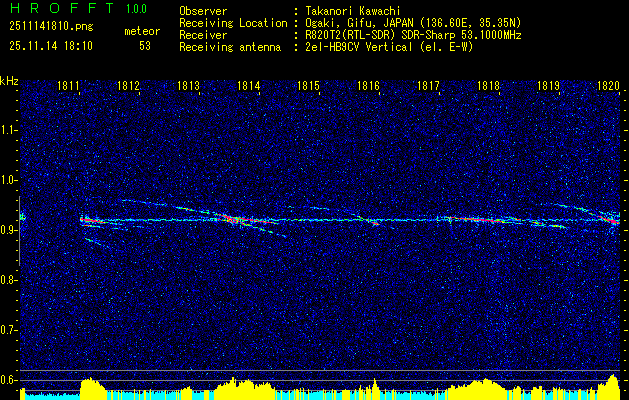Viewport: 629px width, 400px height.
Task: Click the 0.7 frequency axis label
Action: (9, 329)
